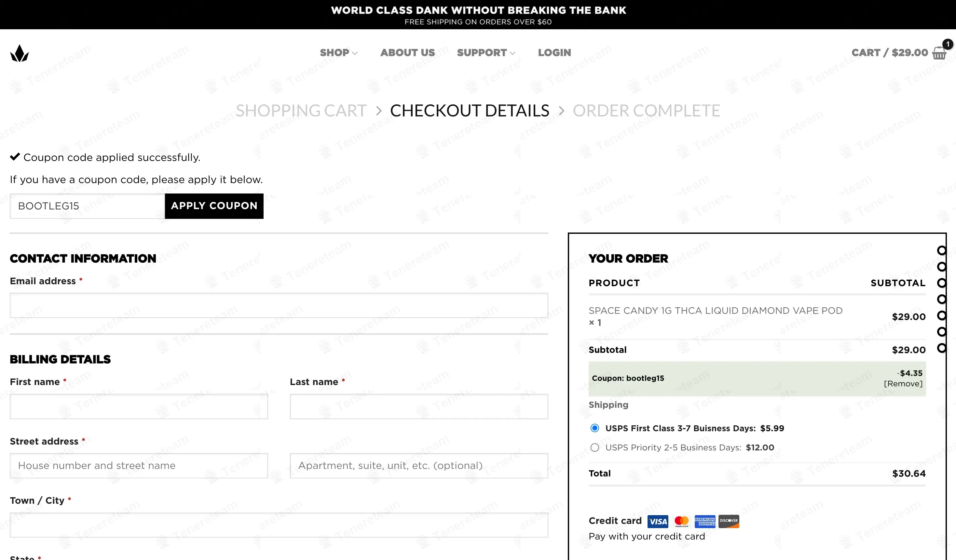Click the Email address input field
This screenshot has height=560, width=956.
point(279,305)
